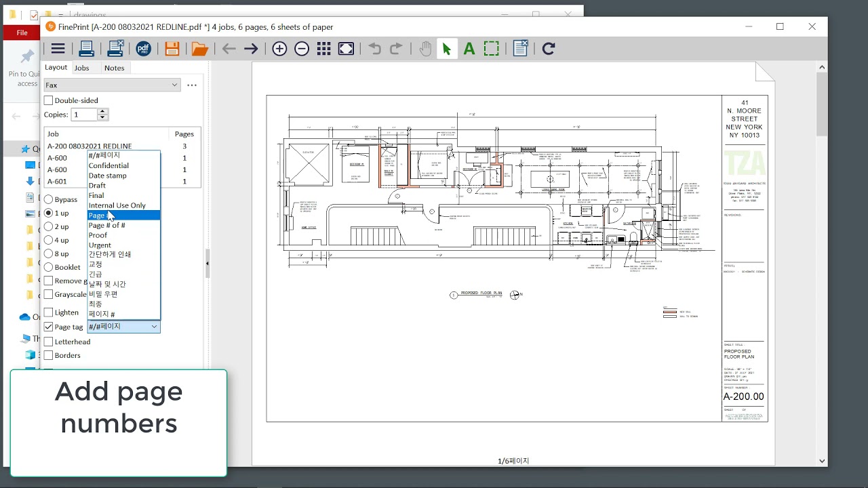Select the green text insertion tool
This screenshot has height=488, width=868.
pyautogui.click(x=469, y=48)
